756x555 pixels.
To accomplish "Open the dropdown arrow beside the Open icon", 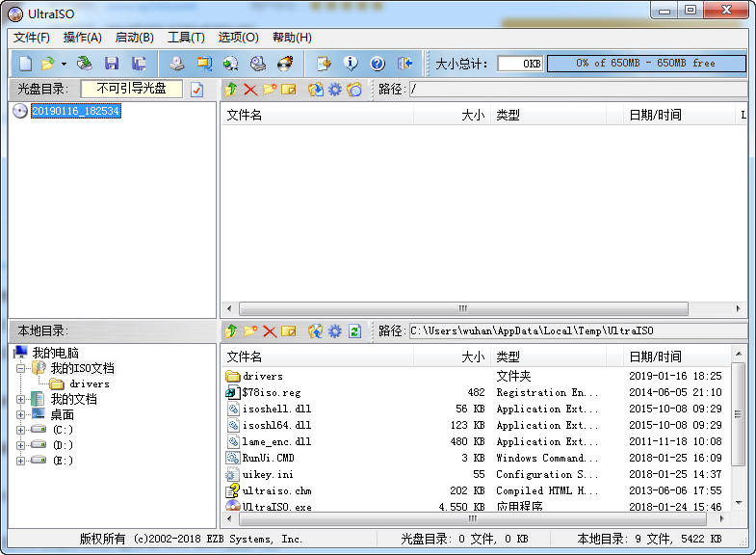I will 64,64.
